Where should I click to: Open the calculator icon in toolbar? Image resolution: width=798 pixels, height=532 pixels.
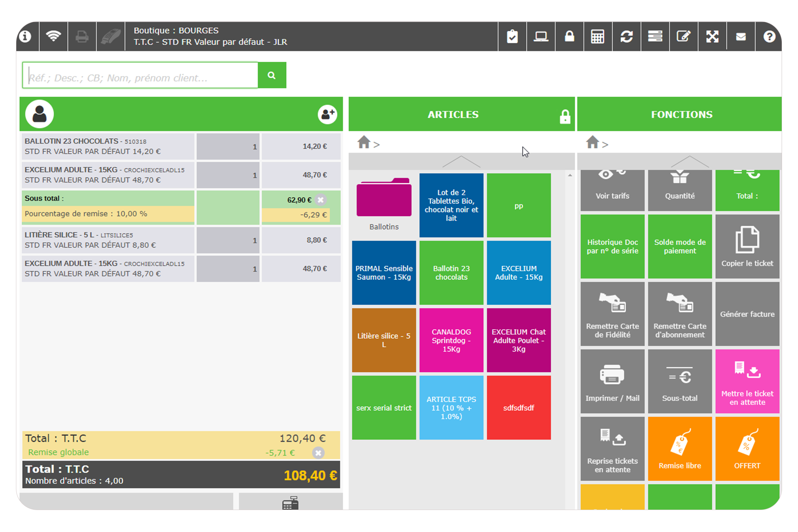tap(598, 37)
